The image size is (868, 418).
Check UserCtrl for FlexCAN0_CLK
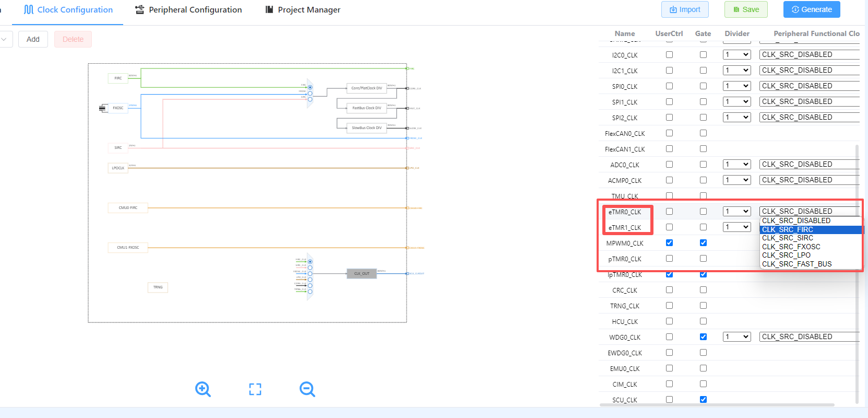tap(669, 133)
